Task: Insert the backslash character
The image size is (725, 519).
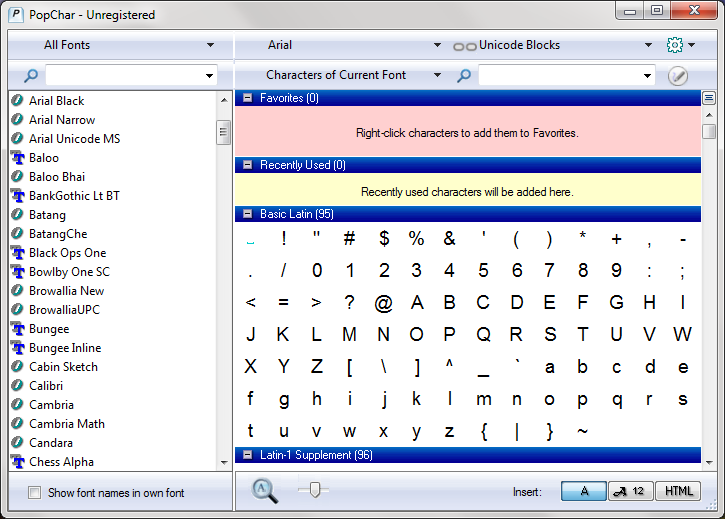Action: pos(383,367)
